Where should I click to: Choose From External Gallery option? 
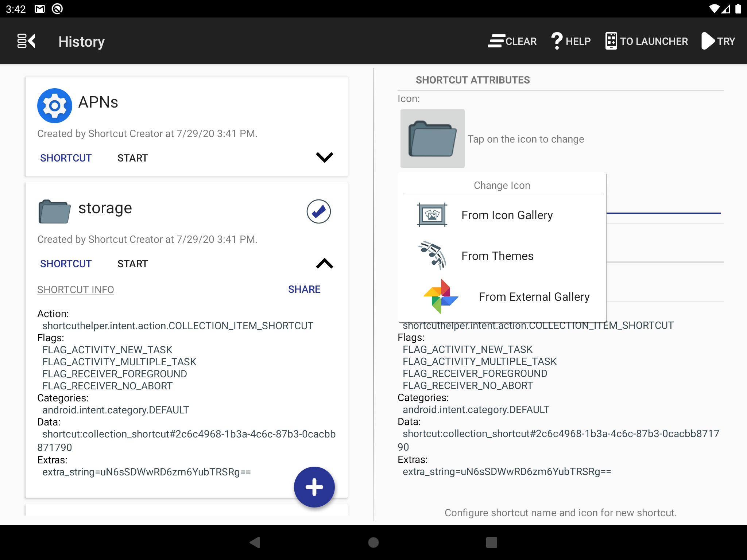502,297
